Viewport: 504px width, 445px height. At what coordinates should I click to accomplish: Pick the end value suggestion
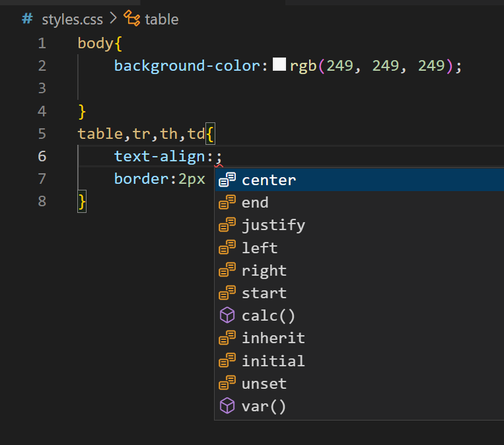pyautogui.click(x=255, y=202)
